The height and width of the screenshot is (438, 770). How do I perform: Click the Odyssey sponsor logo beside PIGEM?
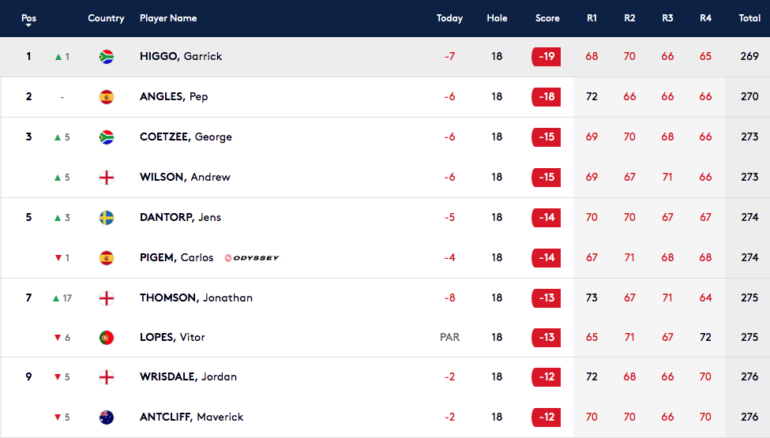251,258
